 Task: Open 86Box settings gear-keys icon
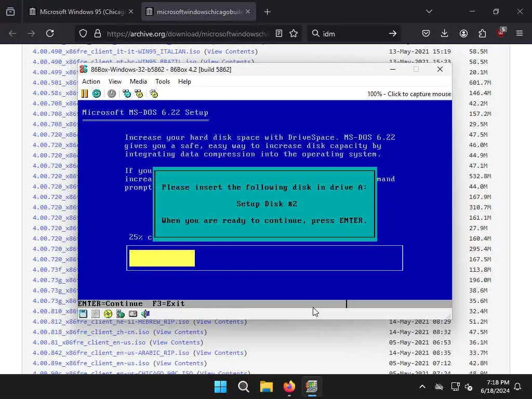point(154,94)
